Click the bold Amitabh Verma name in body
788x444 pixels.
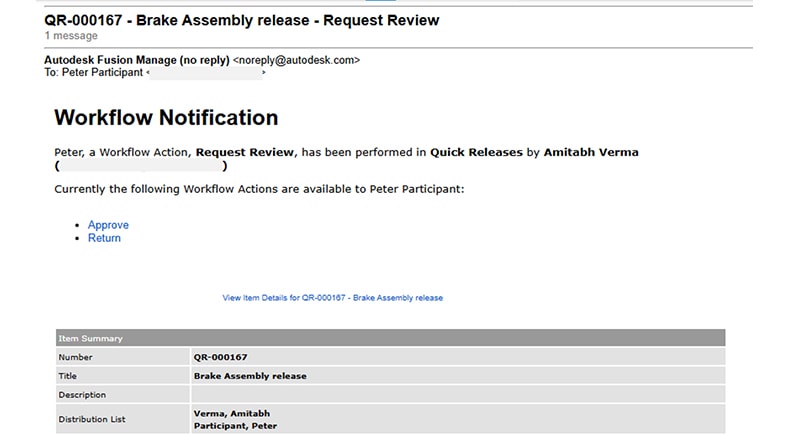[x=590, y=152]
